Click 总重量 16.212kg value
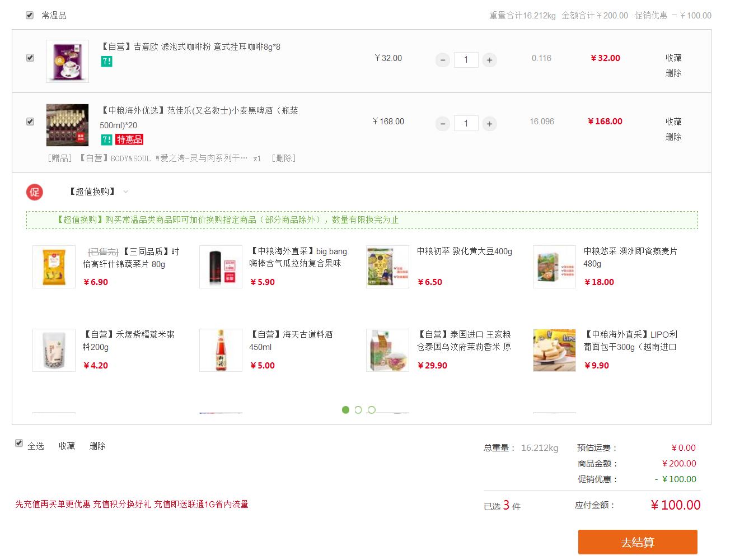The width and height of the screenshot is (735, 560). click(x=540, y=448)
